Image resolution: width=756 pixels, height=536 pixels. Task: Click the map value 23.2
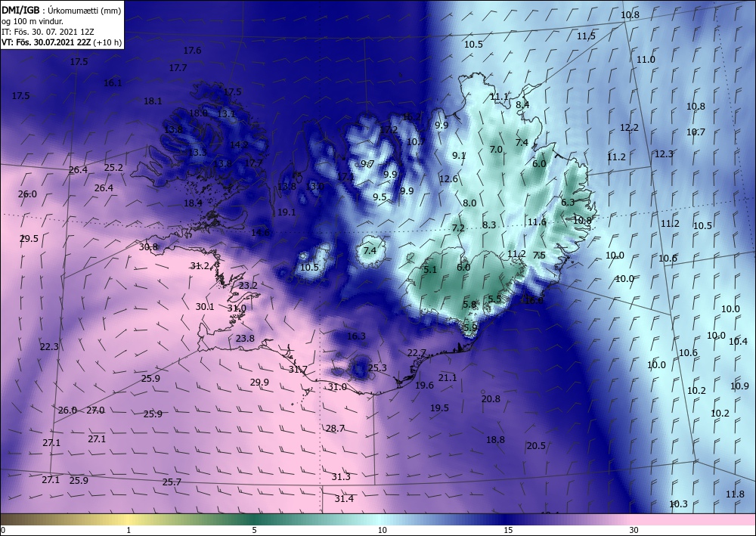coord(248,285)
